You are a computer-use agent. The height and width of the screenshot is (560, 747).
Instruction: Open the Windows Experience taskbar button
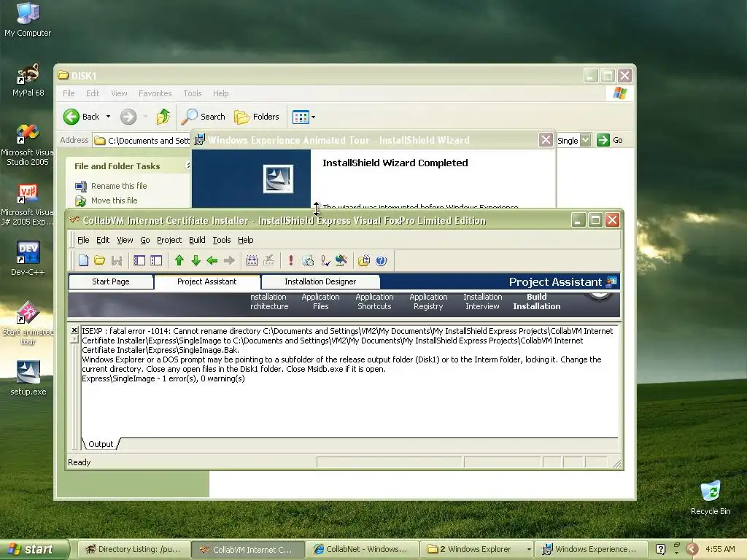pyautogui.click(x=589, y=549)
